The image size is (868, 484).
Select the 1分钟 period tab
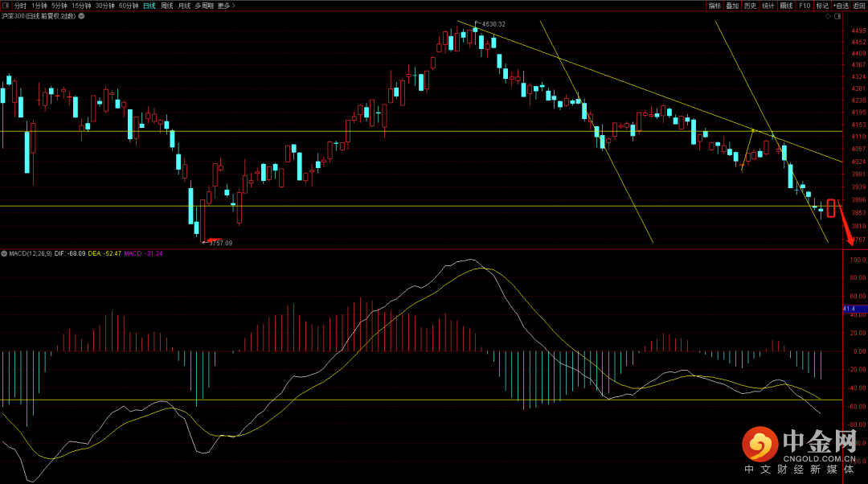[39, 6]
